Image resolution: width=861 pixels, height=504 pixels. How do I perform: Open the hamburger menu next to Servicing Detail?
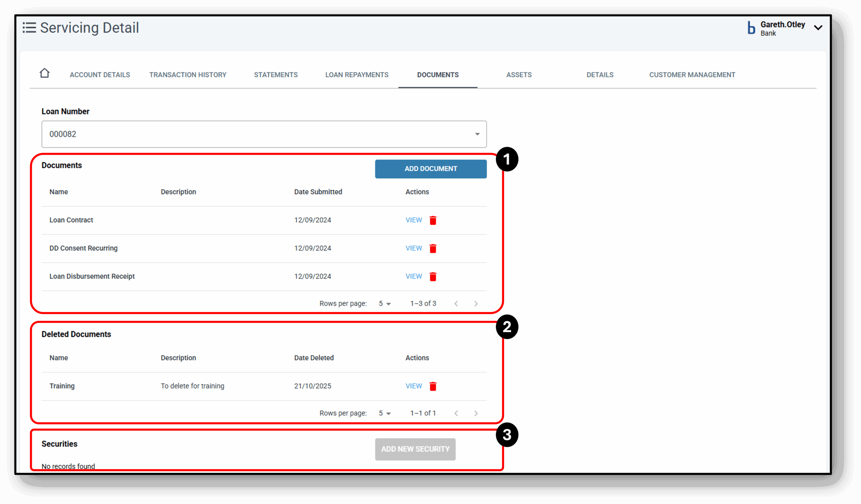pyautogui.click(x=29, y=28)
